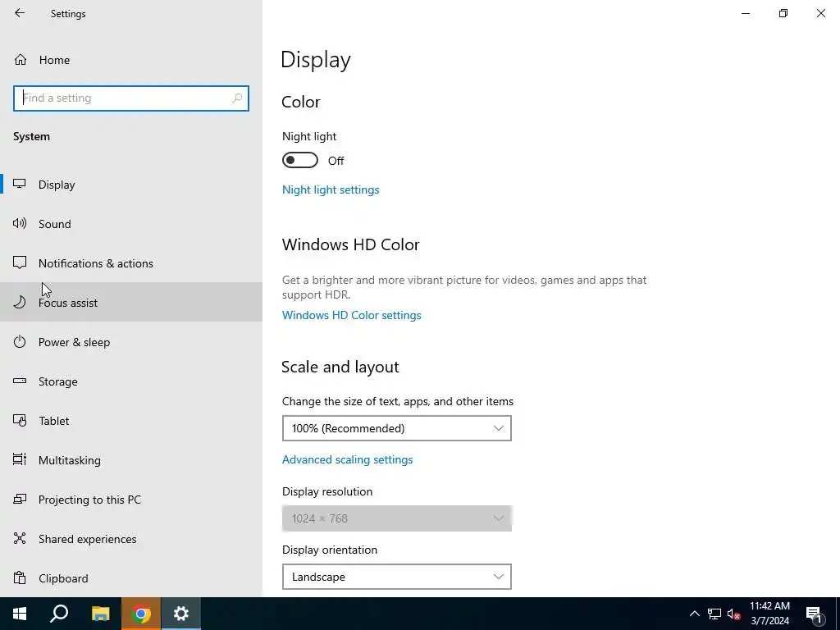Click the Focus assist moon icon
This screenshot has height=630, width=840.
(x=20, y=302)
